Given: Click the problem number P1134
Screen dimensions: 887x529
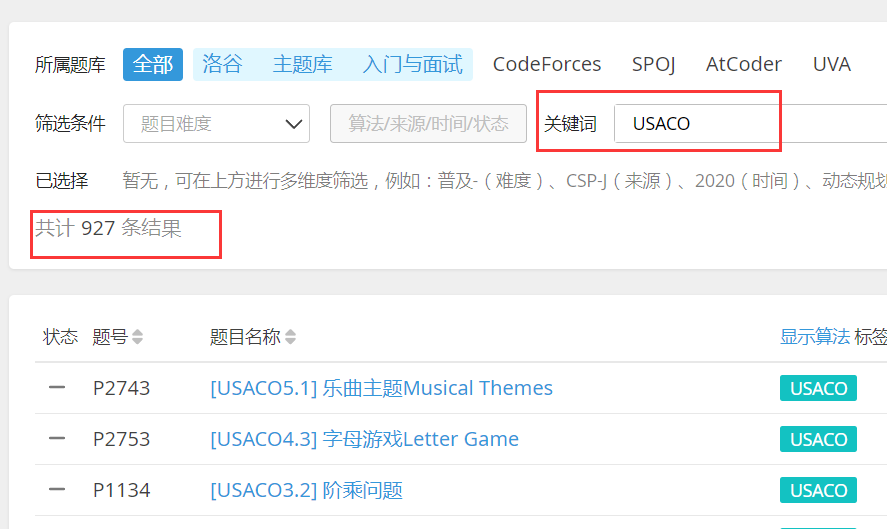Looking at the screenshot, I should tap(122, 490).
